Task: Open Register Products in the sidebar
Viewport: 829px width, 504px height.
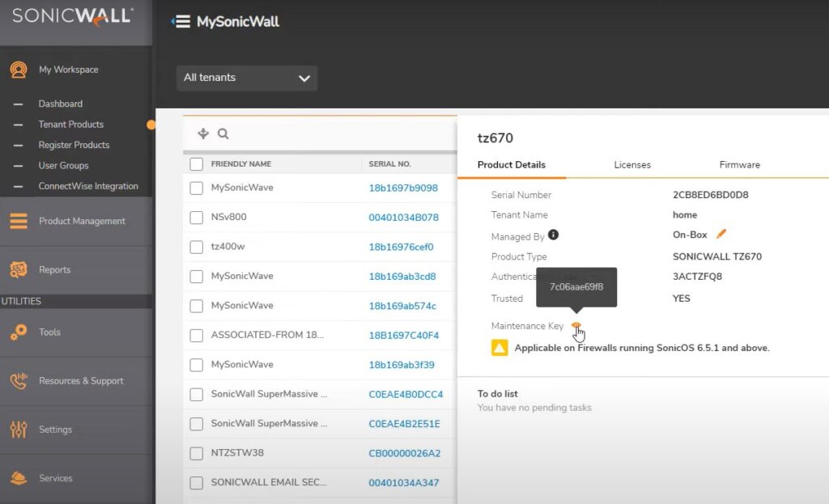Action: click(74, 145)
